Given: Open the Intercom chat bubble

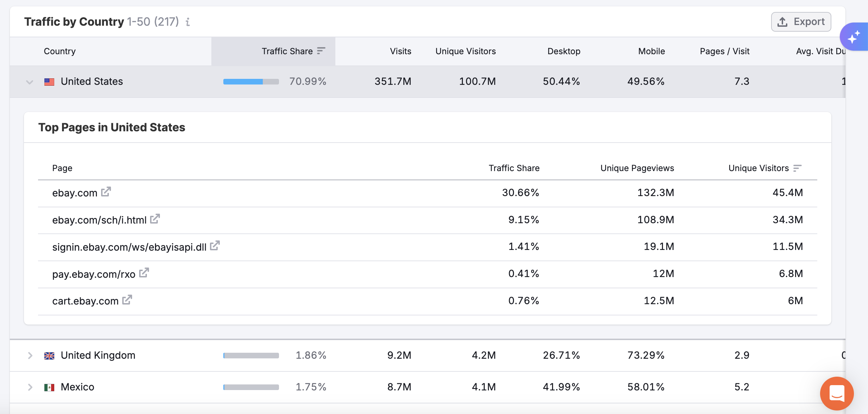Looking at the screenshot, I should 837,394.
